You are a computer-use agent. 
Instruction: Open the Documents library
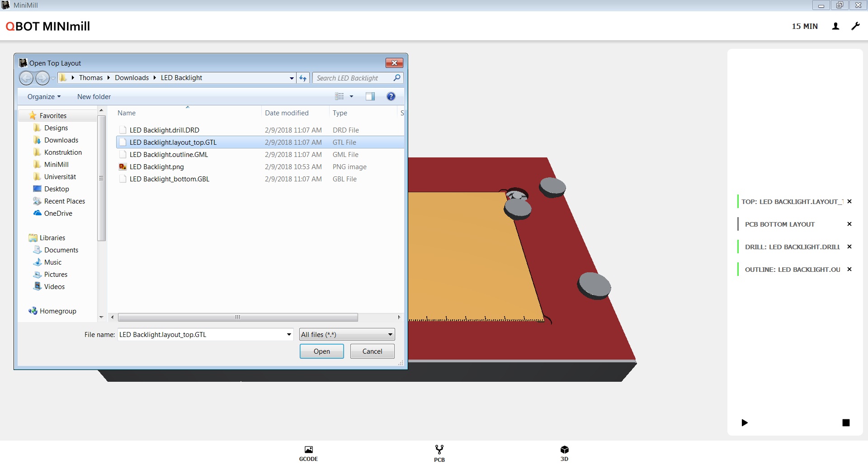61,250
